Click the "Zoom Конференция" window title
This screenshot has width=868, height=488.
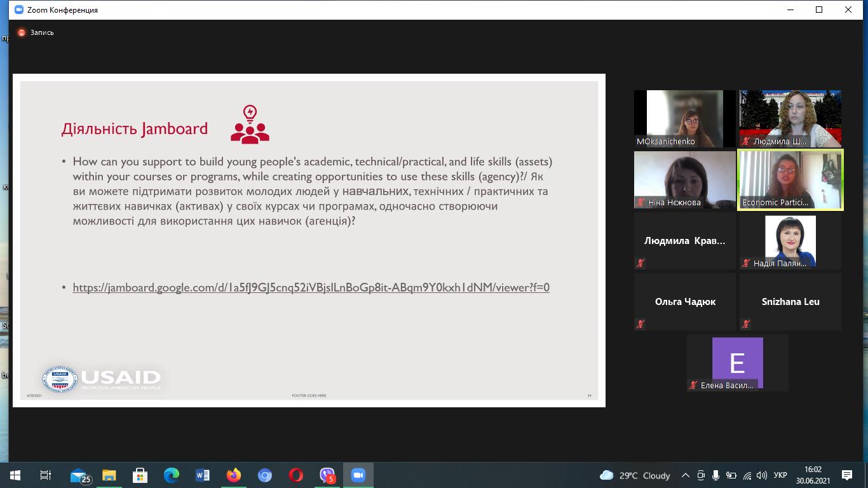click(x=62, y=10)
